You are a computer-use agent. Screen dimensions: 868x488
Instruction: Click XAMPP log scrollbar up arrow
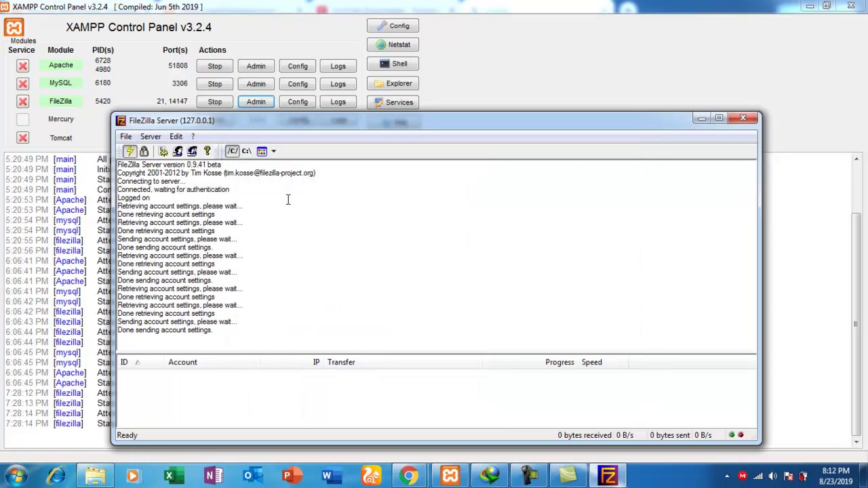[856, 159]
